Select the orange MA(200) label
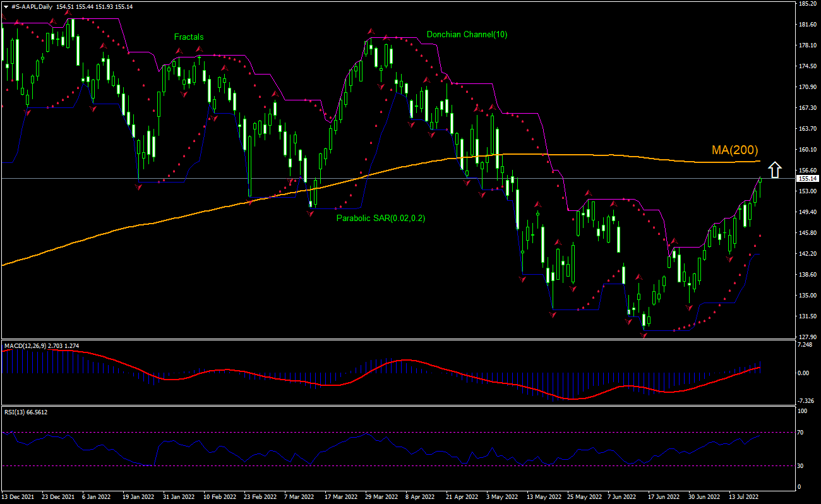821x504 pixels. click(734, 150)
